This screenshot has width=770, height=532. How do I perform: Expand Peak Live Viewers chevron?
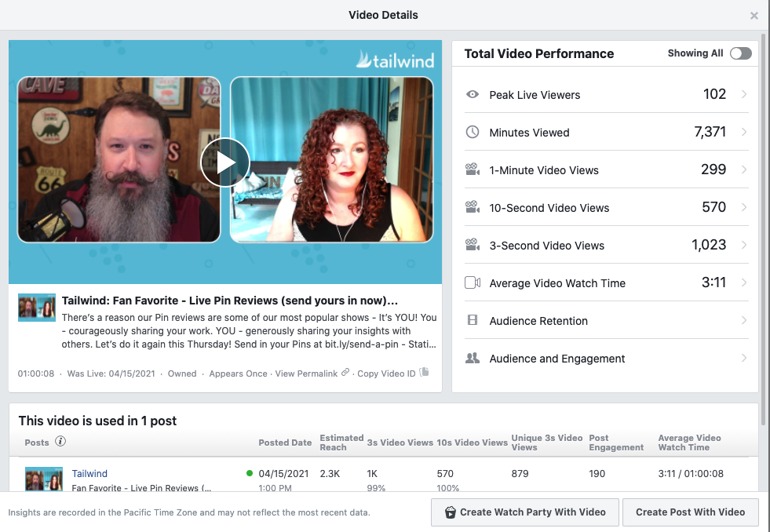(744, 94)
